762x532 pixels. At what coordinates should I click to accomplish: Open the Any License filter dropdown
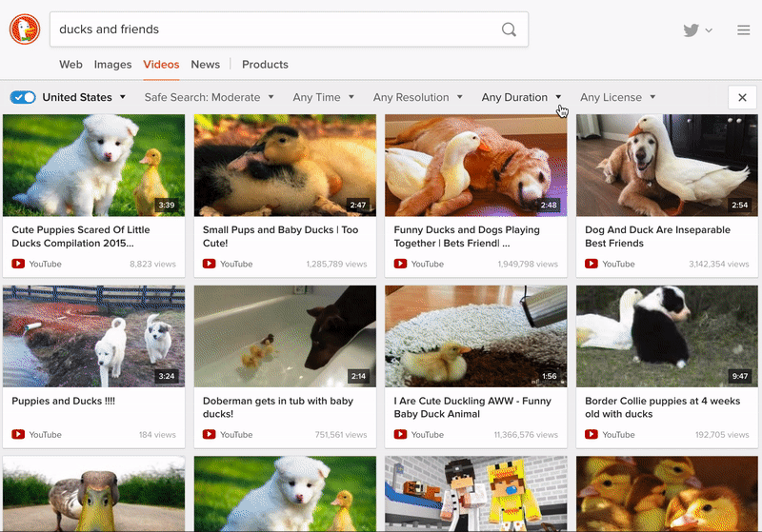point(617,97)
